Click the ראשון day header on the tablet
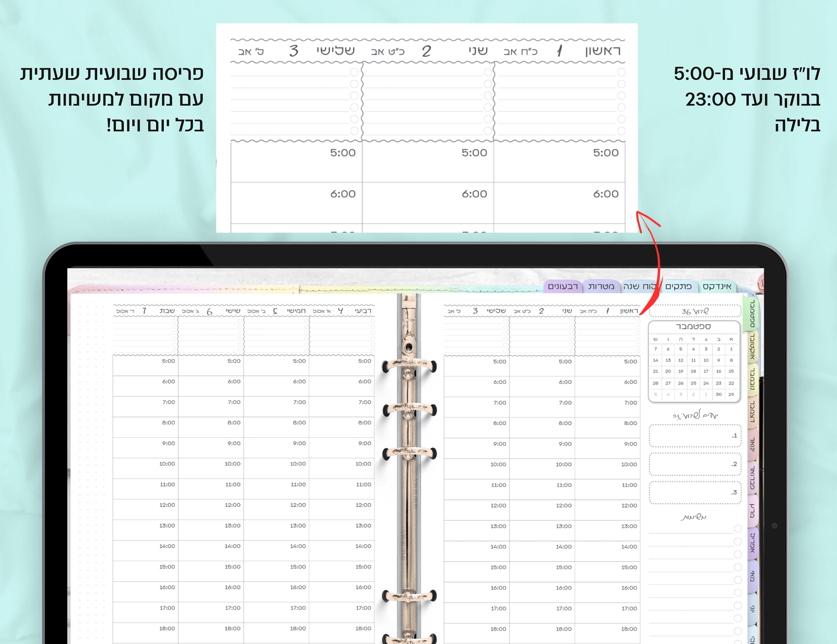Image resolution: width=837 pixels, height=644 pixels. click(x=628, y=311)
